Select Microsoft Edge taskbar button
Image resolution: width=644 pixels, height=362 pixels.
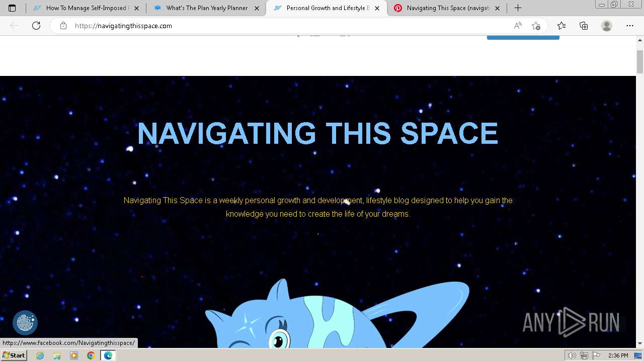click(x=108, y=355)
